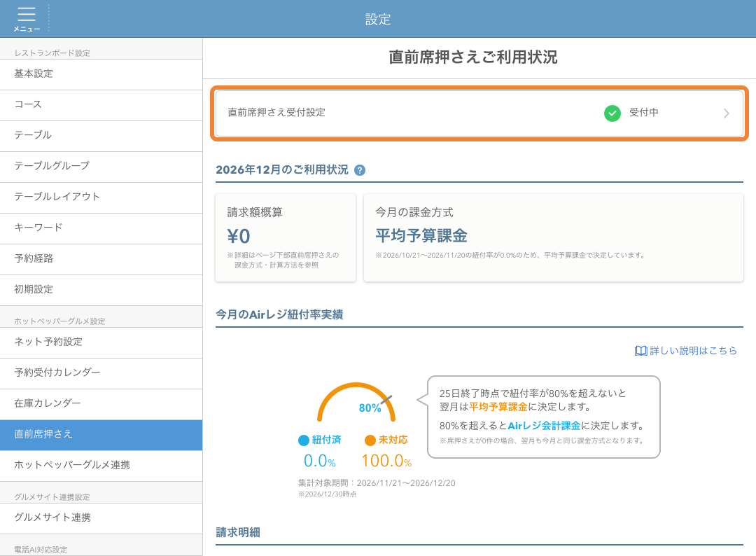756x556 pixels.
Task: Select 基本設定 in the sidebar
Action: pos(101,74)
